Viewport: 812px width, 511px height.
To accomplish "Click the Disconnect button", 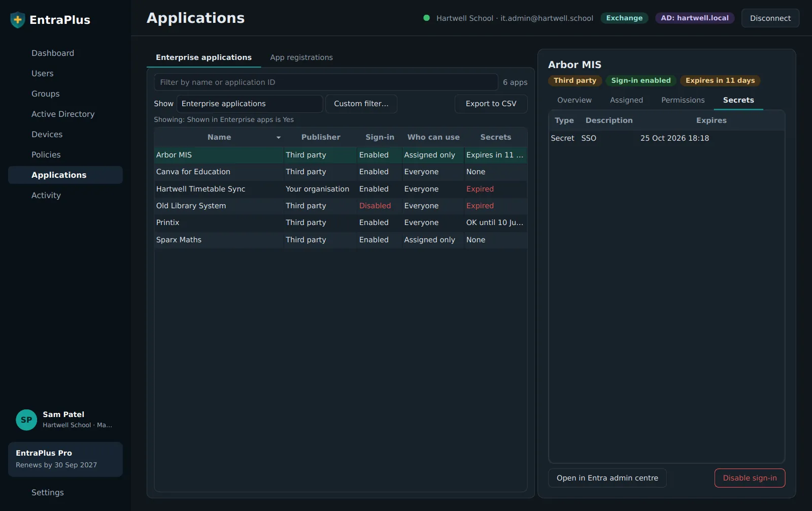I will 770,18.
